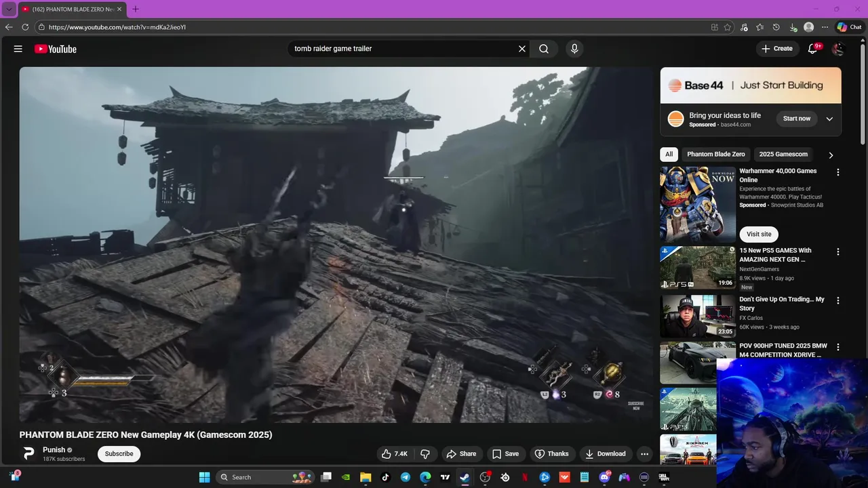Screen dimensions: 868x488
Task: Click the browser address bar URL
Action: tap(117, 27)
